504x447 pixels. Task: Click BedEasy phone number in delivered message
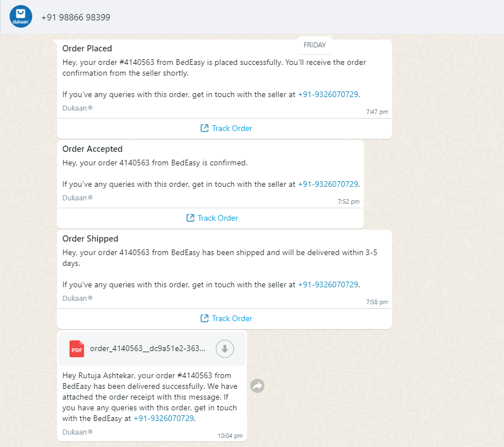(x=164, y=418)
